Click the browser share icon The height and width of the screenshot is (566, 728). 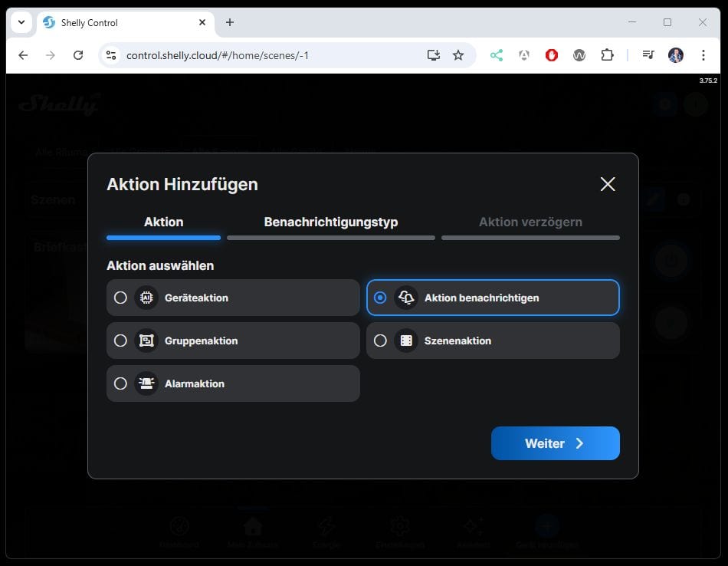(x=496, y=55)
